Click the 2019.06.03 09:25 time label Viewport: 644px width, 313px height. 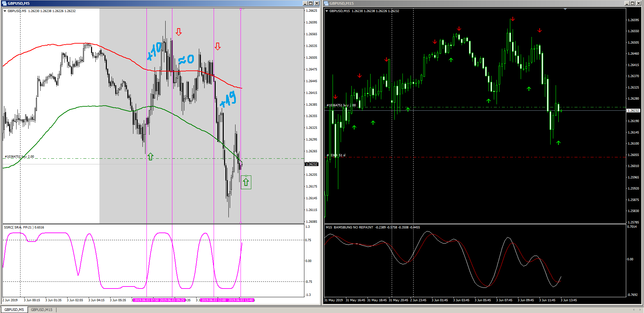click(172, 300)
